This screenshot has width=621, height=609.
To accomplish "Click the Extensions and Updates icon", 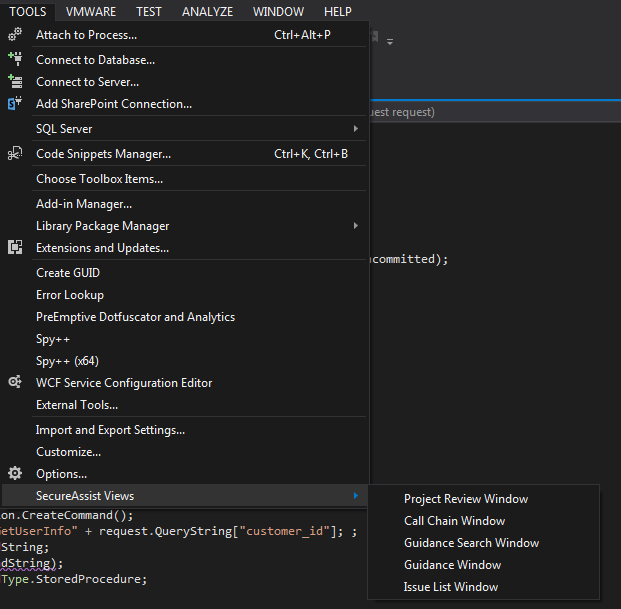I will [15, 247].
